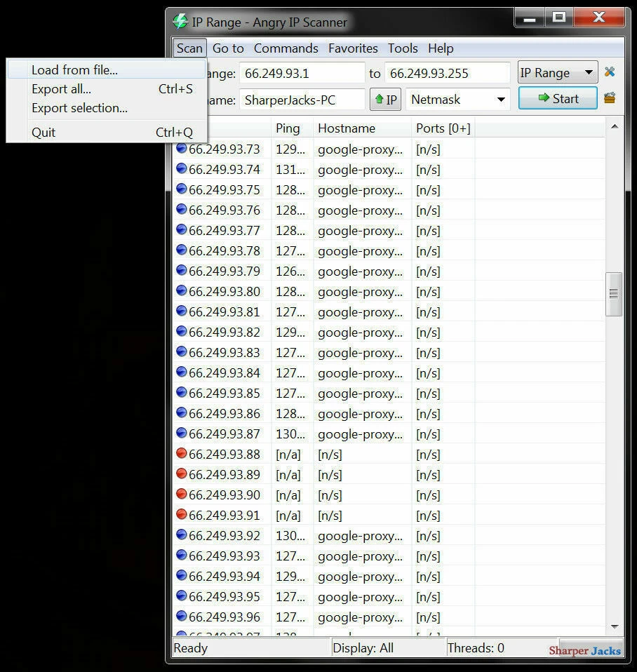Open the Netmask dropdown
Image resolution: width=637 pixels, height=672 pixels.
point(457,99)
